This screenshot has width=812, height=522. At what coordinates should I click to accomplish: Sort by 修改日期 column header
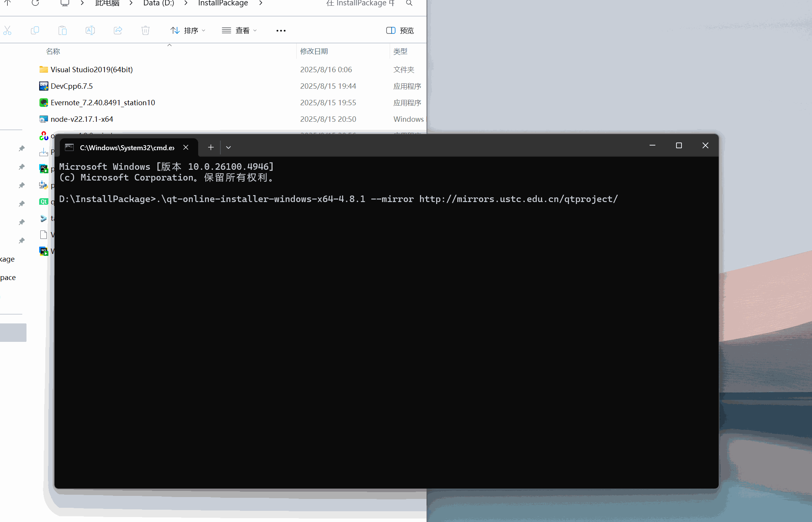[x=314, y=51]
